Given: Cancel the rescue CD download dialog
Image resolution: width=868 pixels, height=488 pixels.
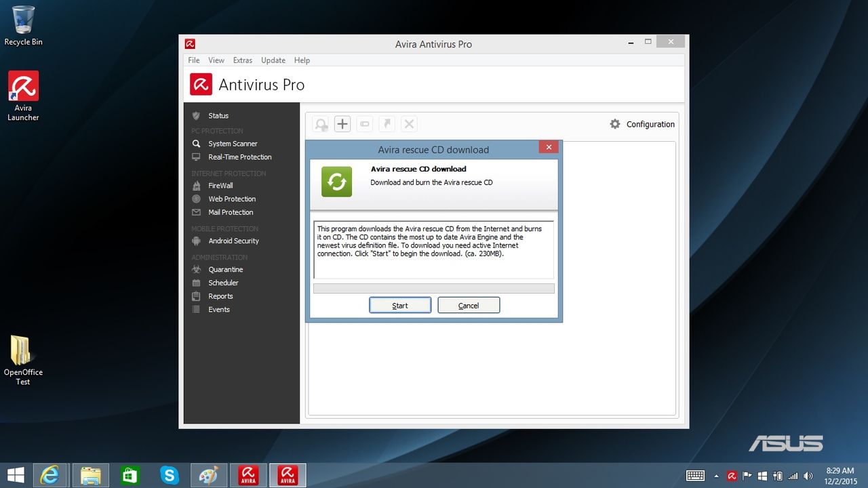Looking at the screenshot, I should 469,306.
